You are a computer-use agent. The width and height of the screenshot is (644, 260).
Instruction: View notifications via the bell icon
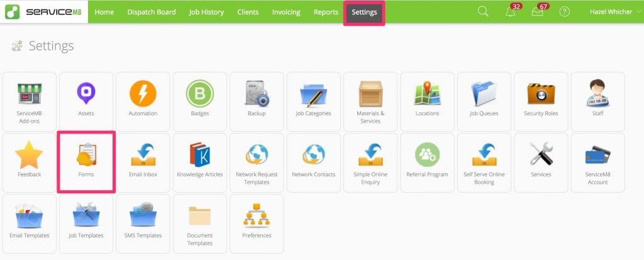coord(511,12)
